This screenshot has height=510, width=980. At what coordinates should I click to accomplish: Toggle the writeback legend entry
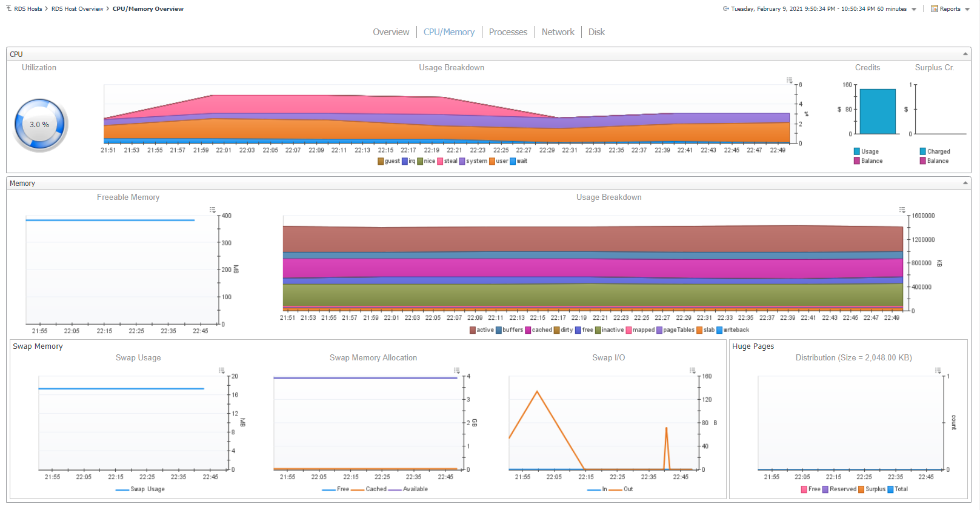tap(733, 330)
